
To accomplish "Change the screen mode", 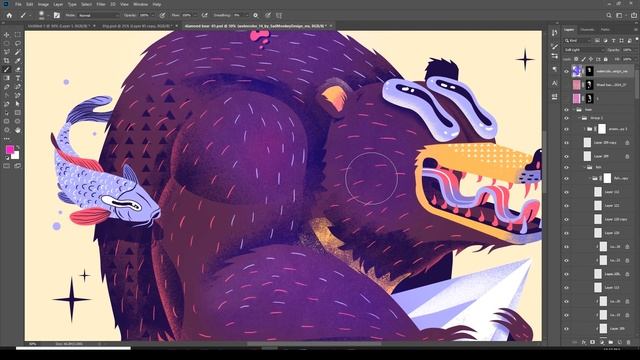I will [18, 166].
